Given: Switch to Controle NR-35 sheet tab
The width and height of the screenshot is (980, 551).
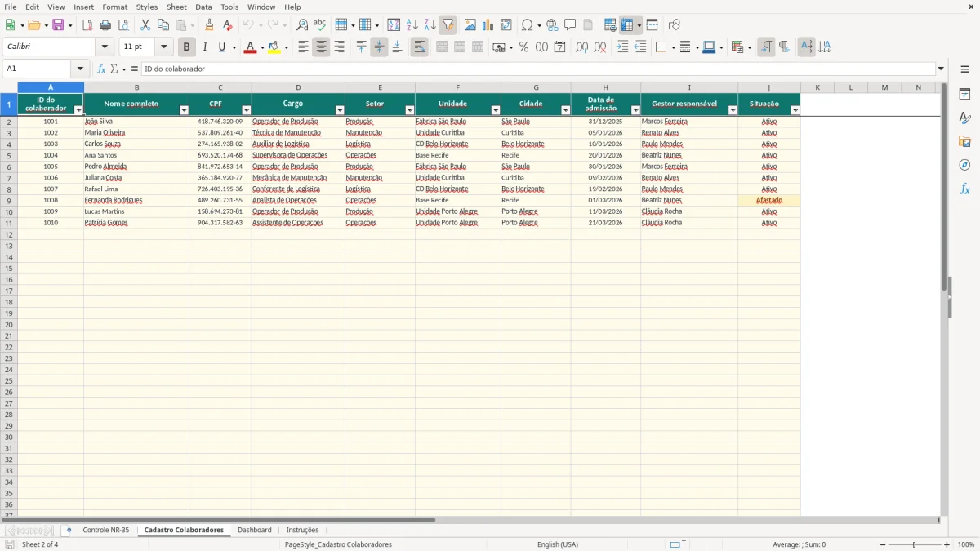Looking at the screenshot, I should coord(106,530).
